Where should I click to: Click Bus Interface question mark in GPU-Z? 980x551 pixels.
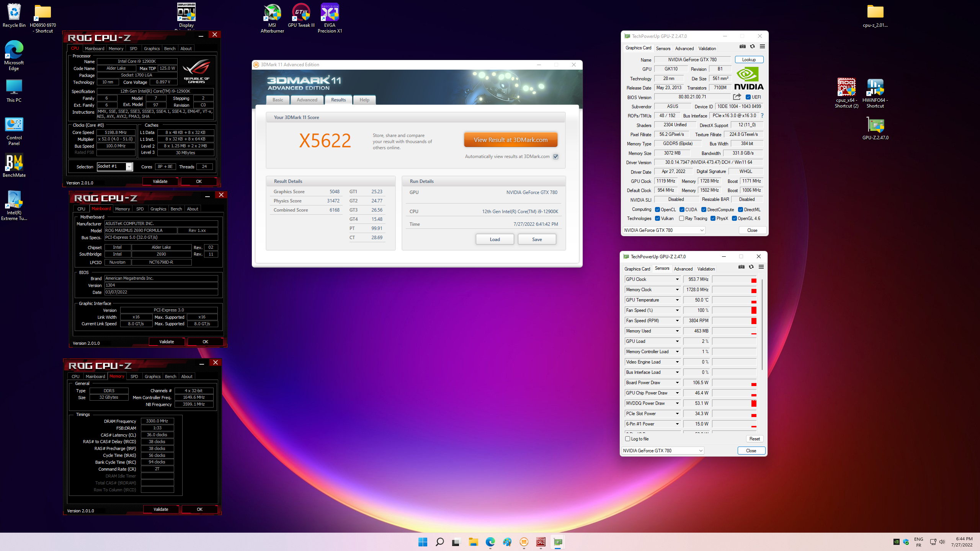click(x=762, y=116)
